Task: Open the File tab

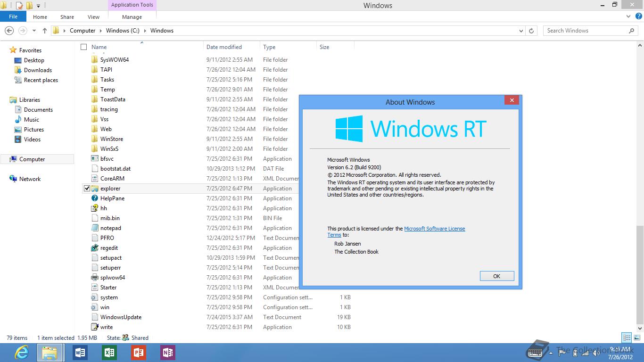Action: 13,16
